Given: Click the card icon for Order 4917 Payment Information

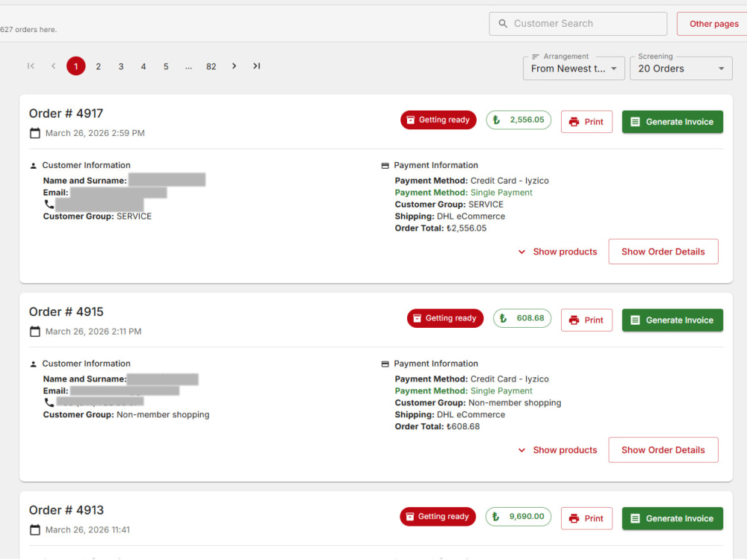Looking at the screenshot, I should (x=385, y=166).
